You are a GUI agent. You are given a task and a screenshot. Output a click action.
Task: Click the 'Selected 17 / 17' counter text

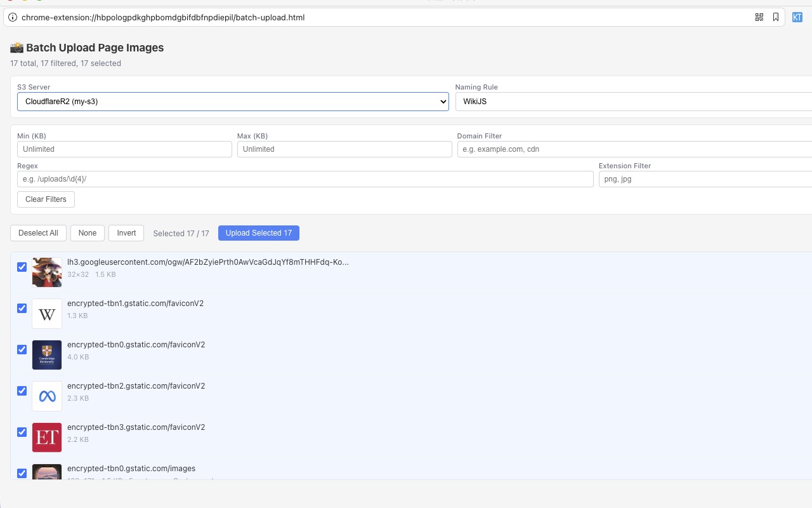pos(181,234)
